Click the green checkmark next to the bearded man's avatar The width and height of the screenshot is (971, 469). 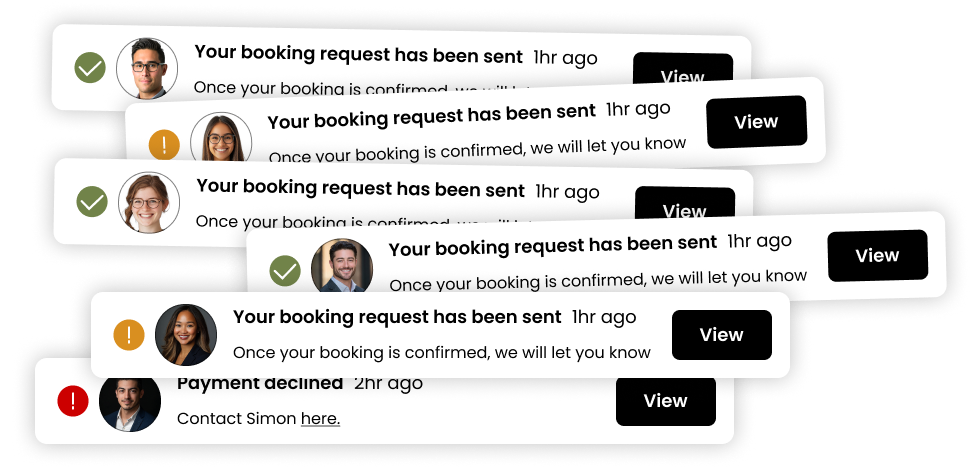coord(285,270)
